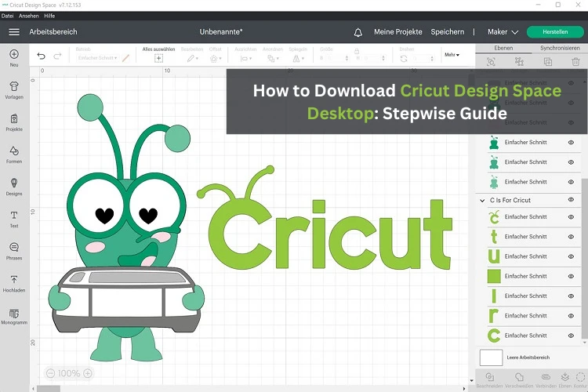
Task: Open notifications bell
Action: point(358,32)
